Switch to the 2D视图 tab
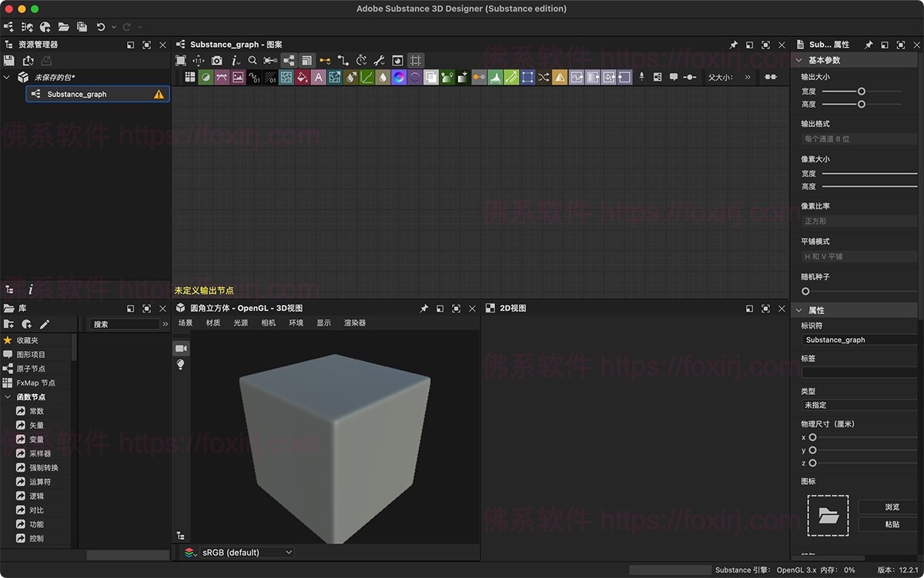Viewport: 924px width, 578px height. pyautogui.click(x=511, y=308)
